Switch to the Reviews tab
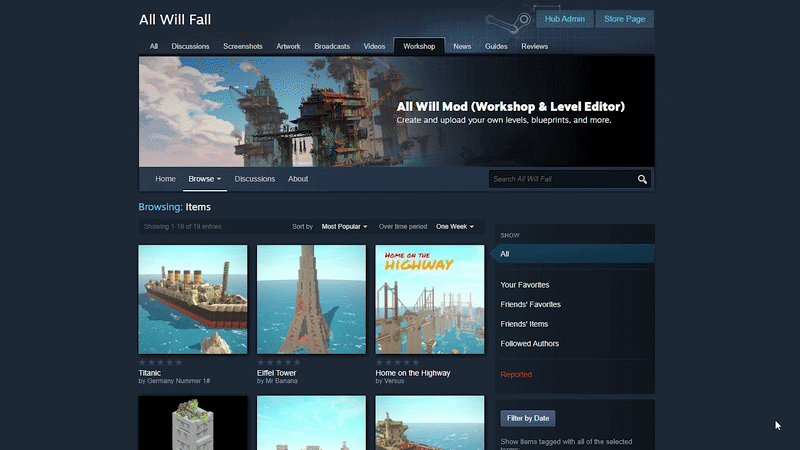This screenshot has width=800, height=450. click(535, 46)
